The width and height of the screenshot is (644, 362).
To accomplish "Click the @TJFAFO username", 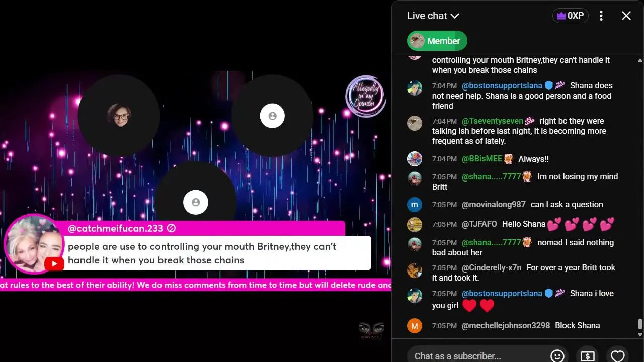I will pyautogui.click(x=479, y=224).
